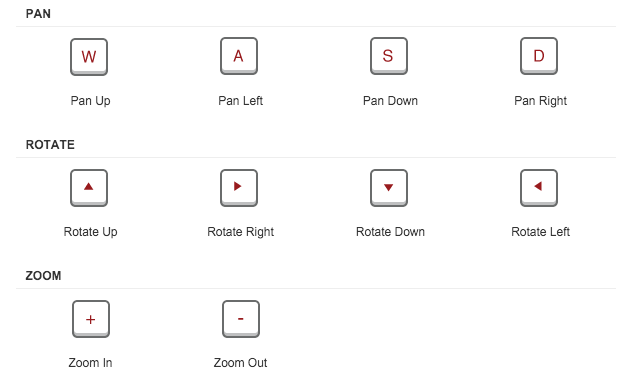
Task: Click the S key icon
Action: [389, 56]
